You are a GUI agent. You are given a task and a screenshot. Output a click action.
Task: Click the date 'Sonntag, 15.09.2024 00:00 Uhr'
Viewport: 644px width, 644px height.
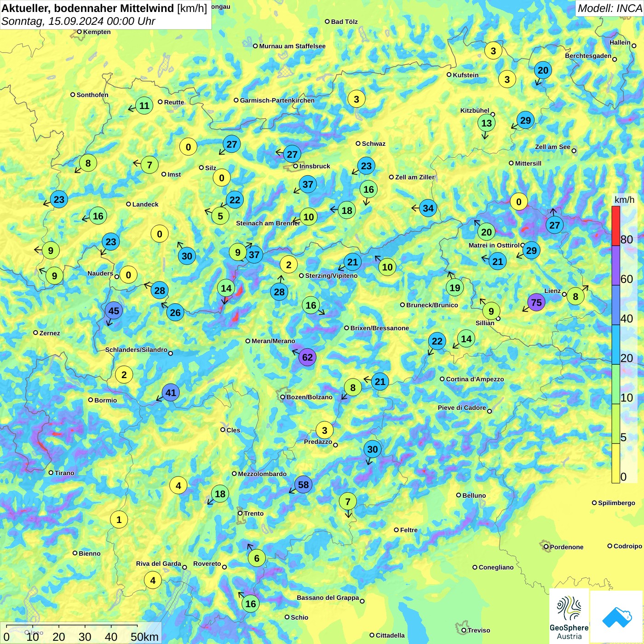coord(78,21)
